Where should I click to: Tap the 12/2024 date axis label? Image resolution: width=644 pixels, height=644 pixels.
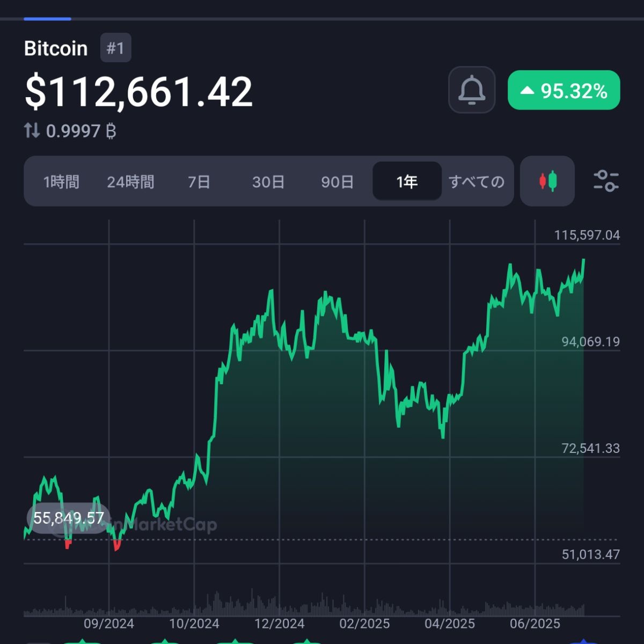(x=279, y=624)
